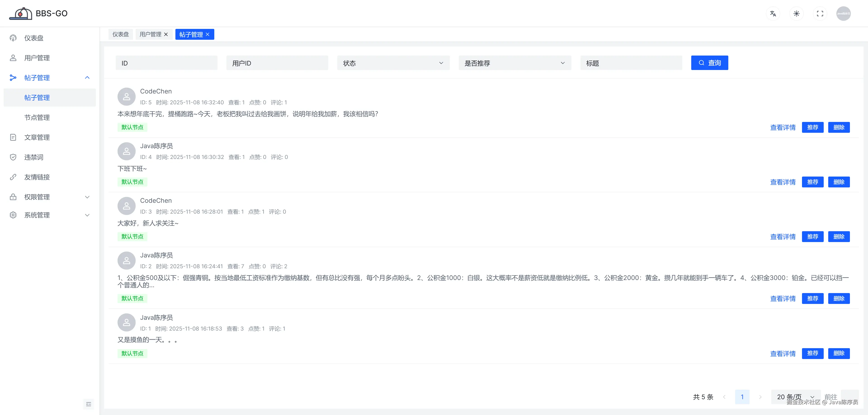Image resolution: width=868 pixels, height=415 pixels.
Task: Click the language translation icon
Action: click(773, 14)
